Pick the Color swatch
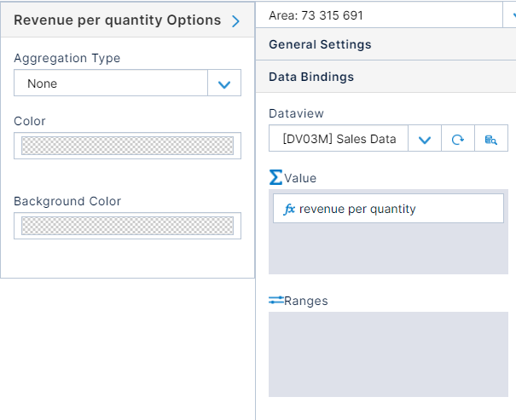Screen dimensions: 516x420 click(127, 146)
